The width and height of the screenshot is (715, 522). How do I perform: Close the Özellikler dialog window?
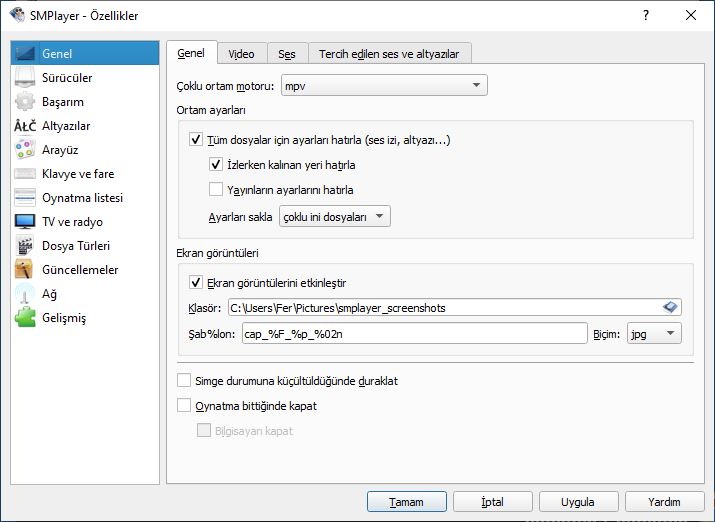[x=691, y=15]
